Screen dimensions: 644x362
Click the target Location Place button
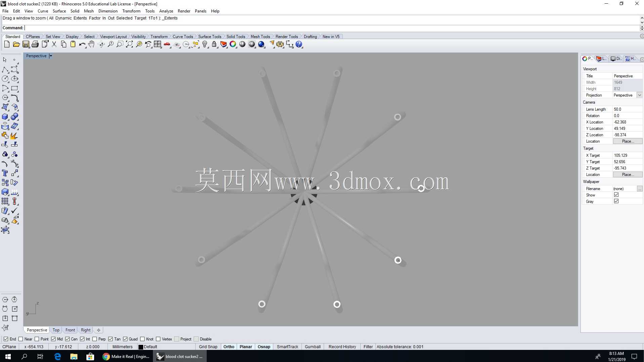(x=628, y=175)
